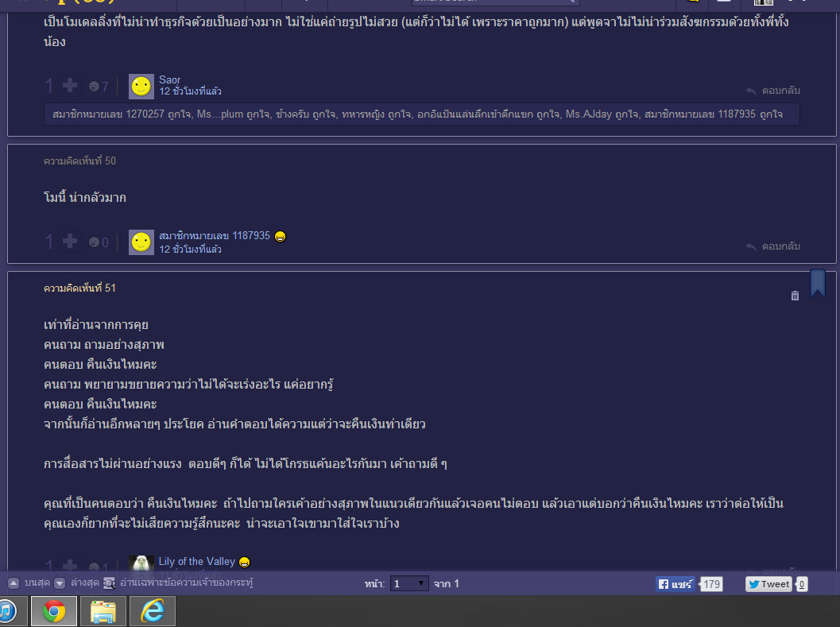Click สมาชิกหมายเลข 1187935 in the likes list
The image size is (840, 627).
[699, 114]
